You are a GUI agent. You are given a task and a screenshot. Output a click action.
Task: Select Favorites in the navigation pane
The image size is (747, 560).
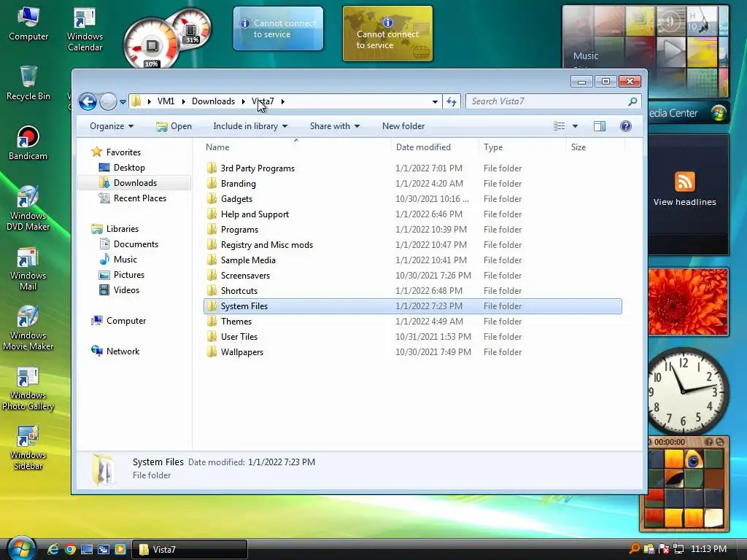[123, 152]
